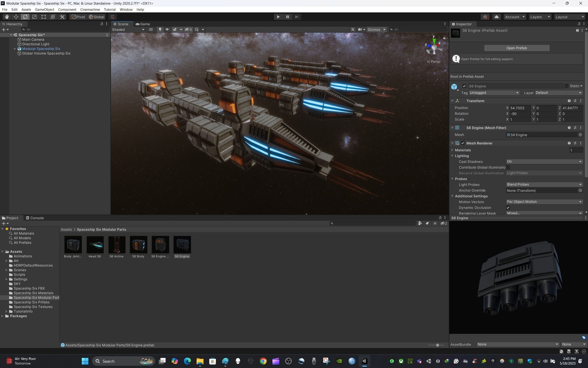Lock the Hierarchy panel
The image size is (588, 368).
click(102, 24)
